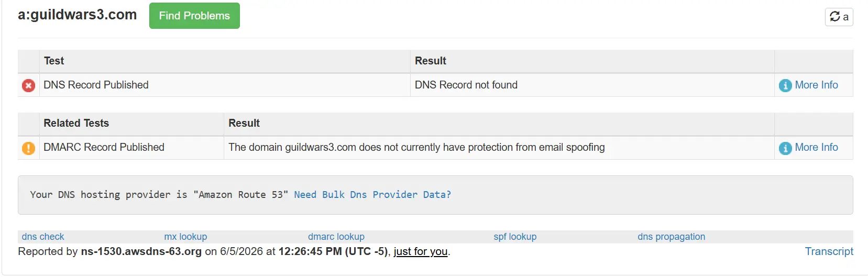This screenshot has width=868, height=277.
Task: Open the dns propagation tab
Action: click(x=672, y=237)
